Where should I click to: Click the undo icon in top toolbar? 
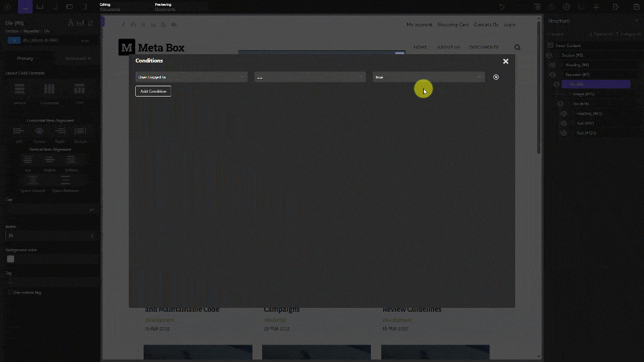click(x=502, y=6)
